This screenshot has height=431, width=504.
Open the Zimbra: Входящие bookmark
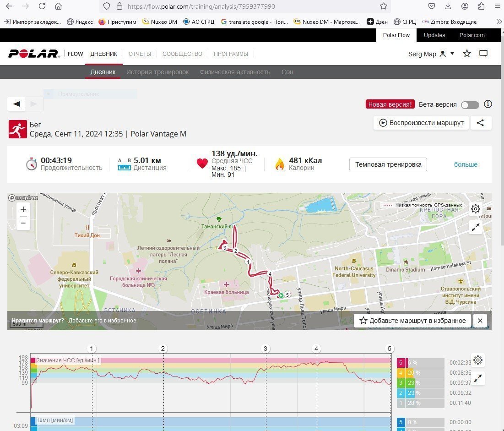[449, 22]
